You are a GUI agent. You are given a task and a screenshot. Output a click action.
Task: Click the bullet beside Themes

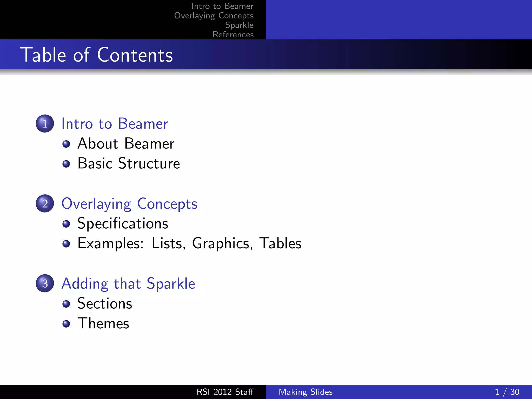click(66, 324)
